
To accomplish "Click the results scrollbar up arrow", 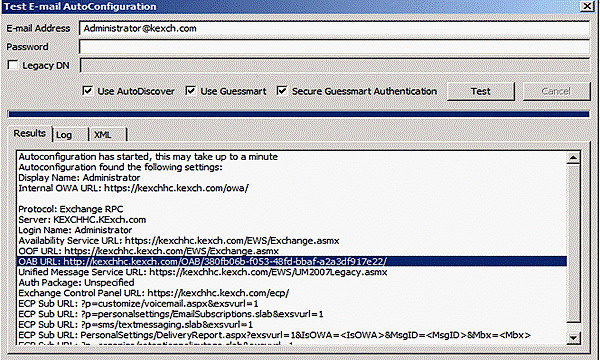I will pos(573,157).
